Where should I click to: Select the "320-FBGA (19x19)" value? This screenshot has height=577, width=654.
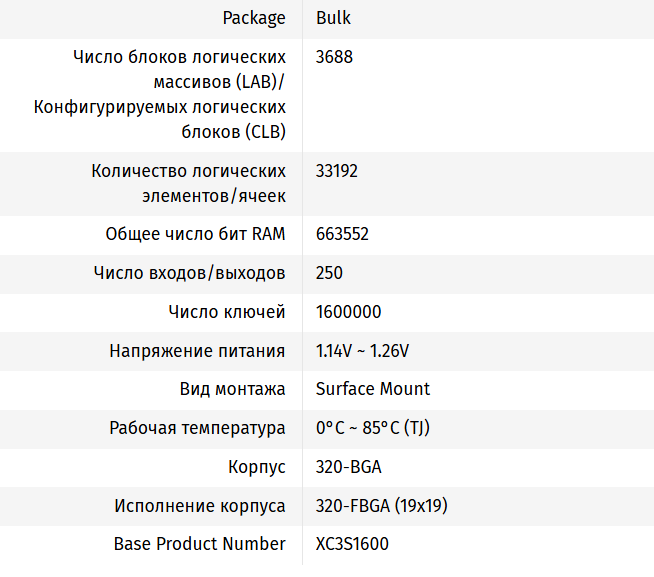pos(381,506)
